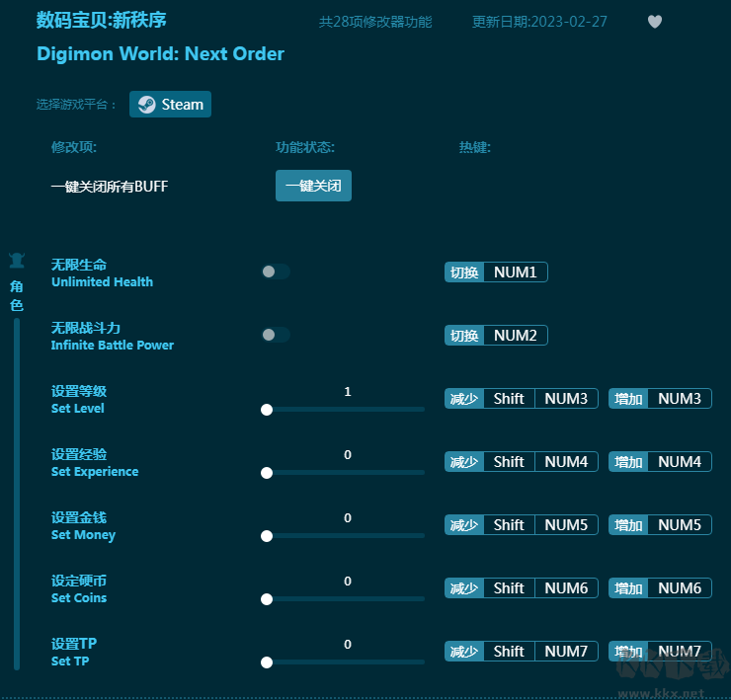Click the heart favorite icon
The width and height of the screenshot is (731, 700).
tap(655, 22)
